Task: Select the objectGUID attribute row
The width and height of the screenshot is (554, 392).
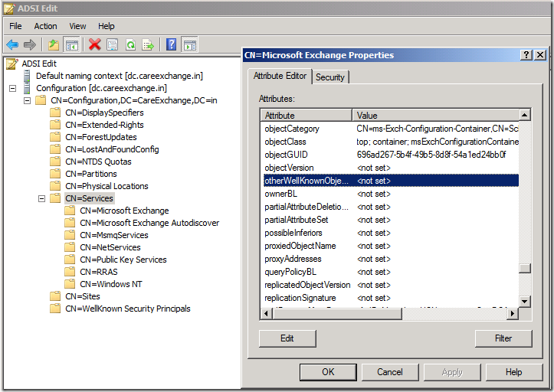Action: point(391,155)
